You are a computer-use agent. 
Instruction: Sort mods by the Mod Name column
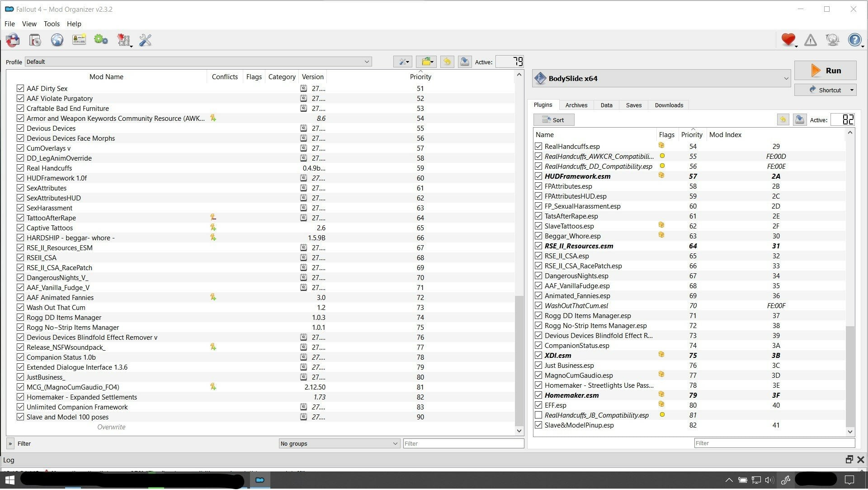point(106,76)
